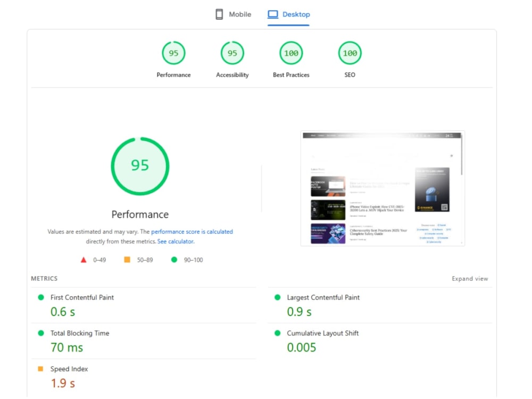
Task: Click the green dot beside Total Blocking Time
Action: coord(41,333)
